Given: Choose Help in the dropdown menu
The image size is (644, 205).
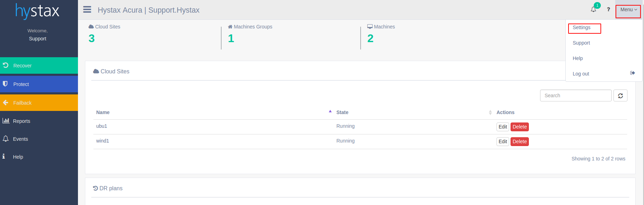Looking at the screenshot, I should coord(578,58).
